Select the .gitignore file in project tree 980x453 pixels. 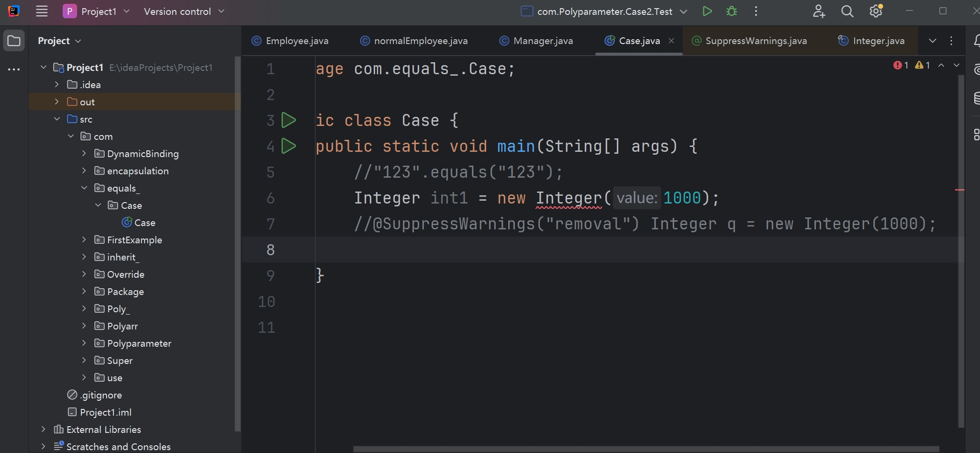click(x=100, y=395)
